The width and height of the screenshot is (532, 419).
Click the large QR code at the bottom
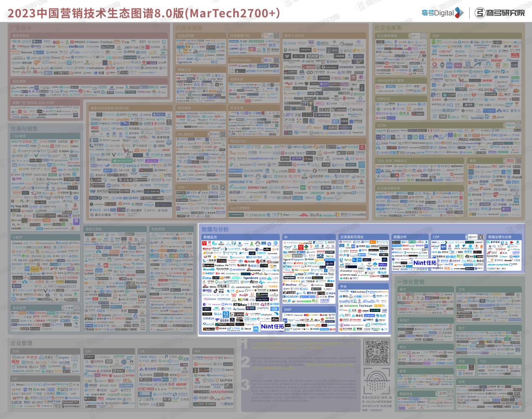[x=376, y=353]
